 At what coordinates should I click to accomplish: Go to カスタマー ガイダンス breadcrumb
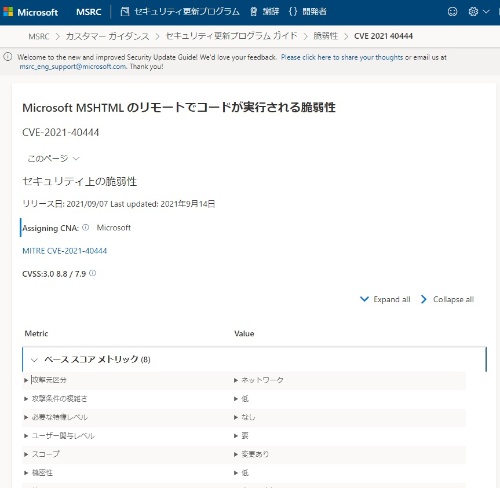(107, 36)
